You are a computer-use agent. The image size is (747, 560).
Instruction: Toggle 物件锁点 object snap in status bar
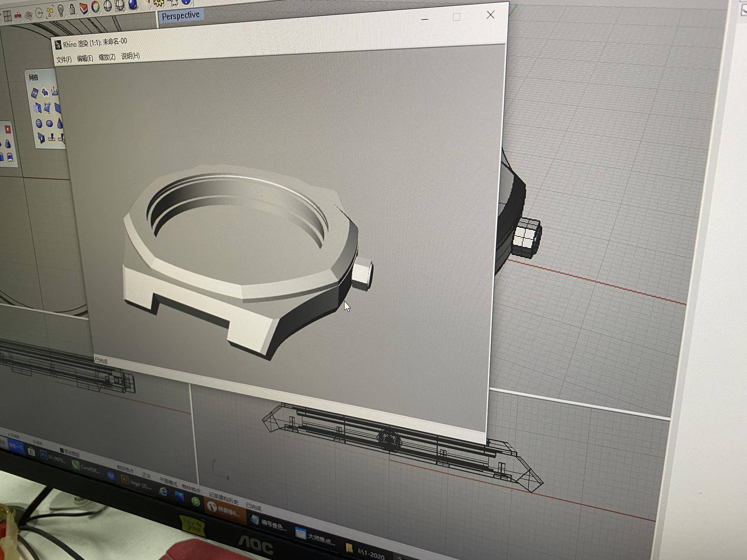point(191,489)
